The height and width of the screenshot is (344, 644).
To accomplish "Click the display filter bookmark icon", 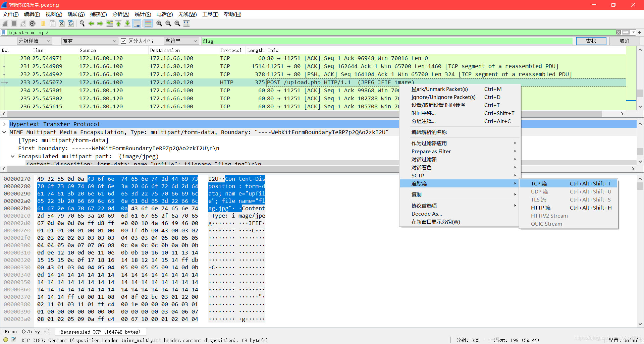I will pos(4,33).
